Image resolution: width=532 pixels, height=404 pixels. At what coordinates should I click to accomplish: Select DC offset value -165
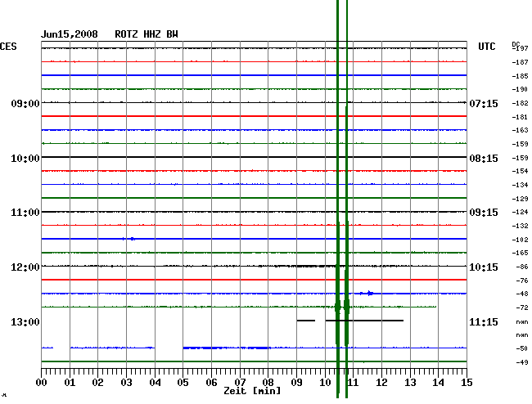(x=520, y=254)
